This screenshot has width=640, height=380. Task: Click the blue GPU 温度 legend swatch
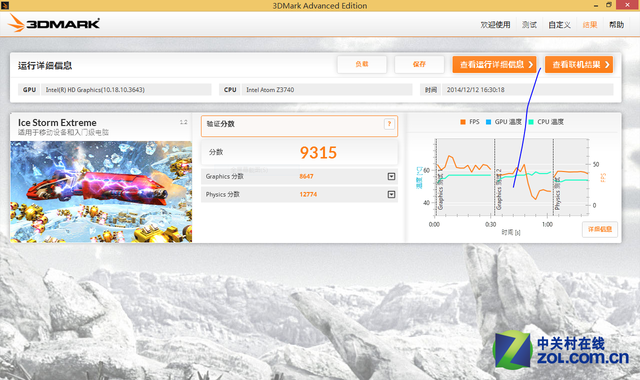click(489, 122)
